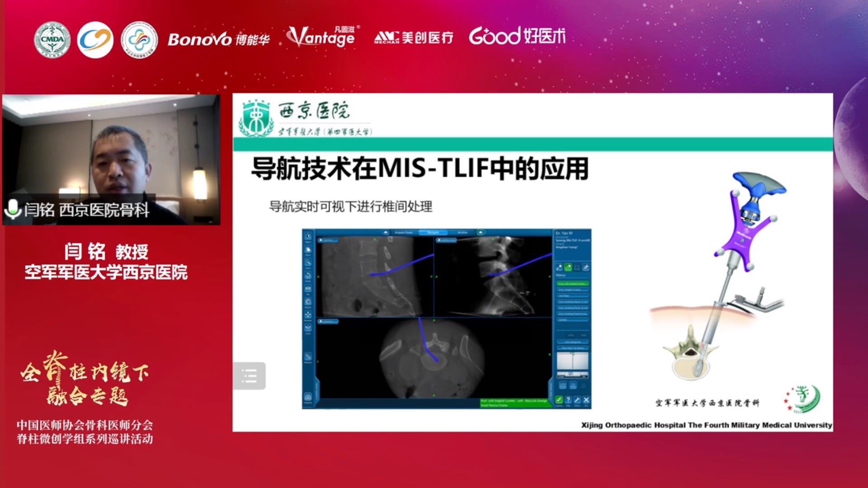This screenshot has width=868, height=488.
Task: Click the 西京医院 header logo on slide
Action: coord(306,118)
